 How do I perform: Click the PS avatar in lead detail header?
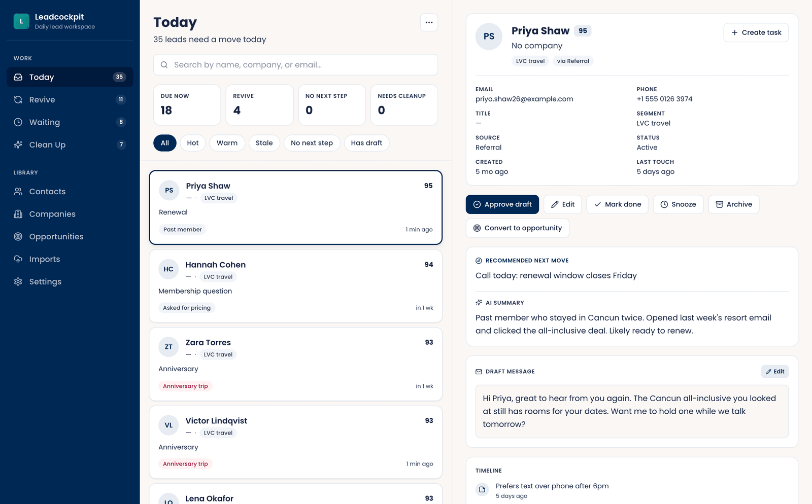point(489,37)
